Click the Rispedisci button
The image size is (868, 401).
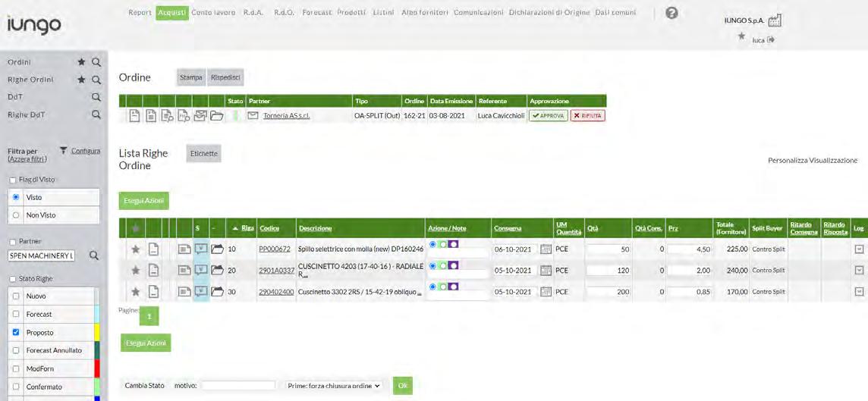click(x=225, y=78)
